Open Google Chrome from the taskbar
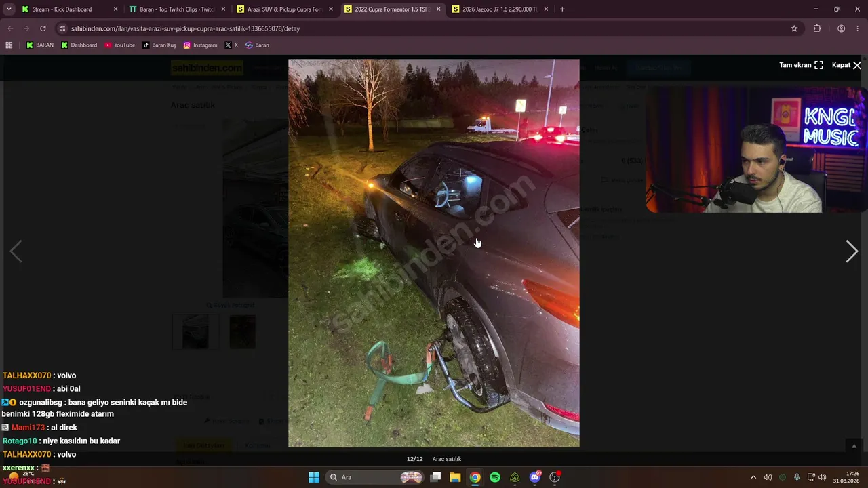The image size is (868, 488). tap(475, 477)
